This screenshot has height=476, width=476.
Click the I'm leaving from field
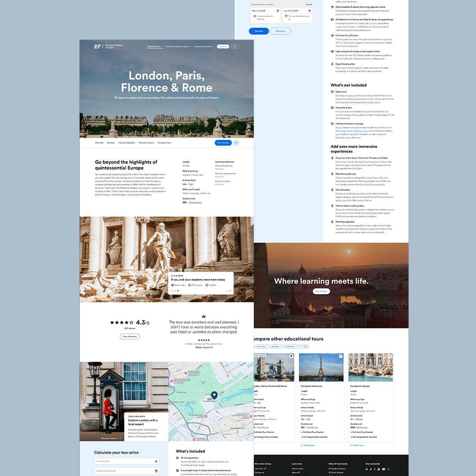(x=126, y=461)
